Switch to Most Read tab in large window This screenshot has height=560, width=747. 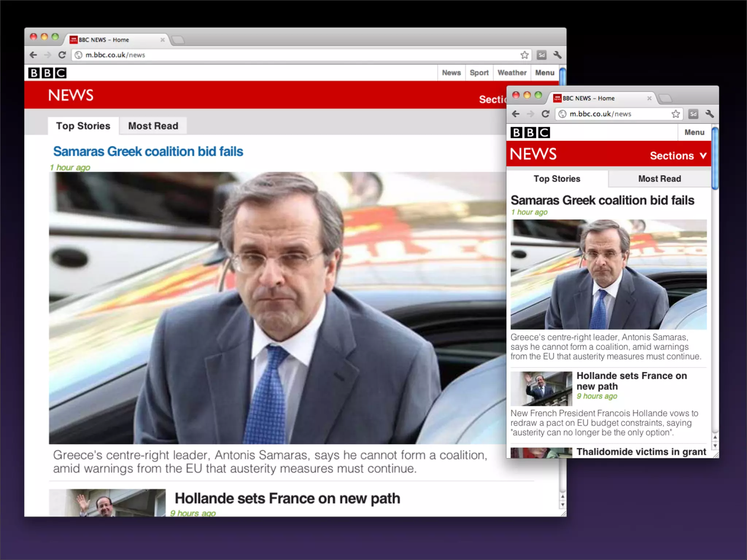(153, 126)
